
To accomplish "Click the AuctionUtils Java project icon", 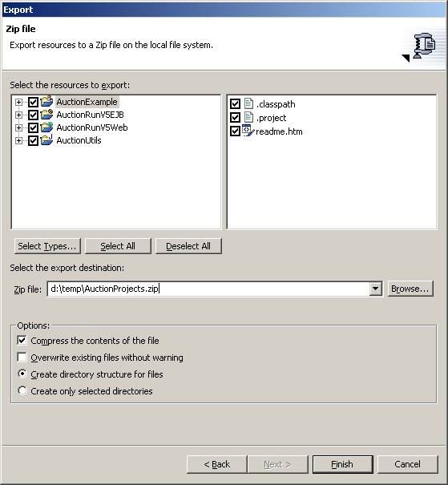I will (46, 140).
